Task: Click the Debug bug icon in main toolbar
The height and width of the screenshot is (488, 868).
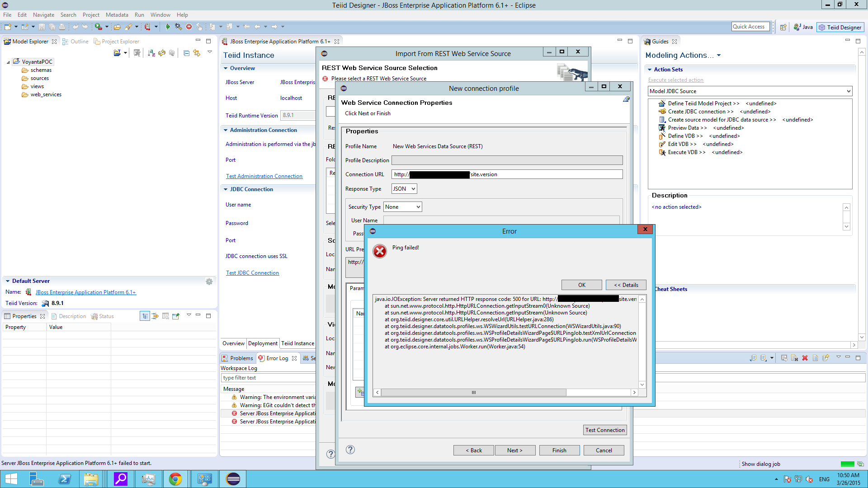Action: tap(178, 27)
